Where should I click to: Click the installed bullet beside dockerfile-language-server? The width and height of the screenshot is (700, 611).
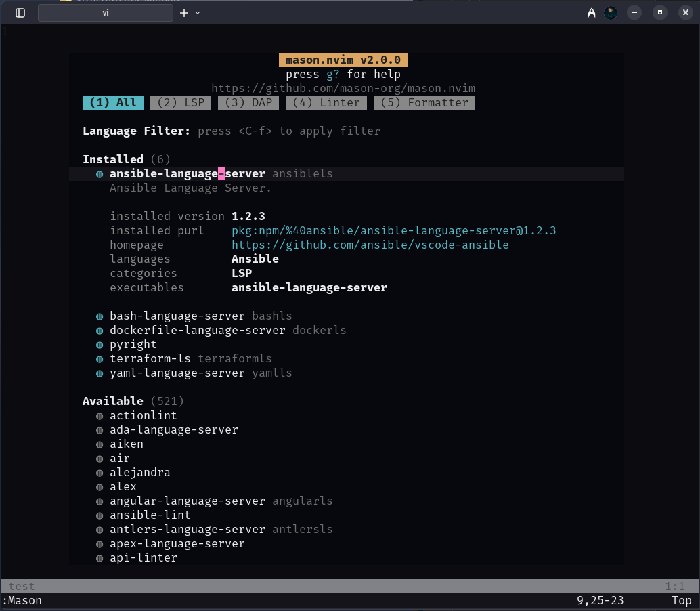click(x=100, y=331)
